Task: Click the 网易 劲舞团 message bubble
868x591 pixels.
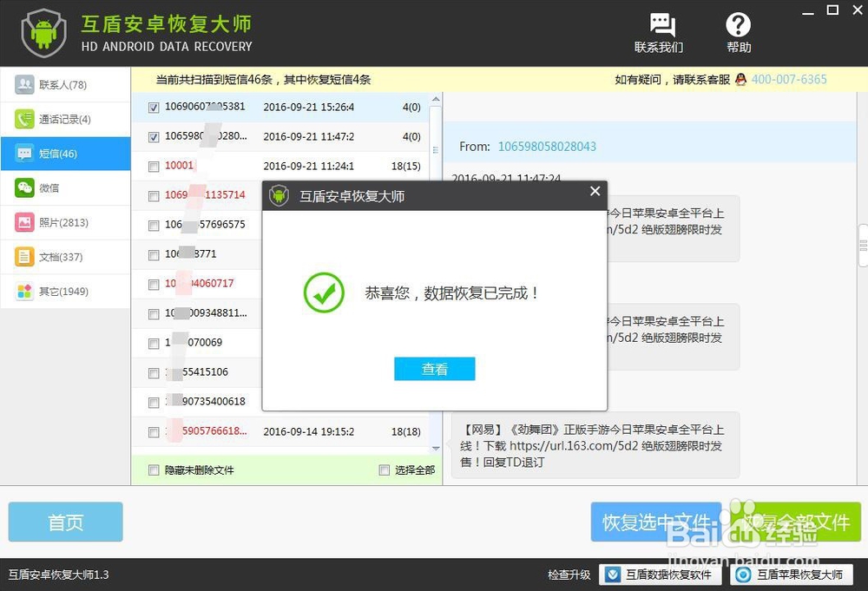Action: [595, 445]
